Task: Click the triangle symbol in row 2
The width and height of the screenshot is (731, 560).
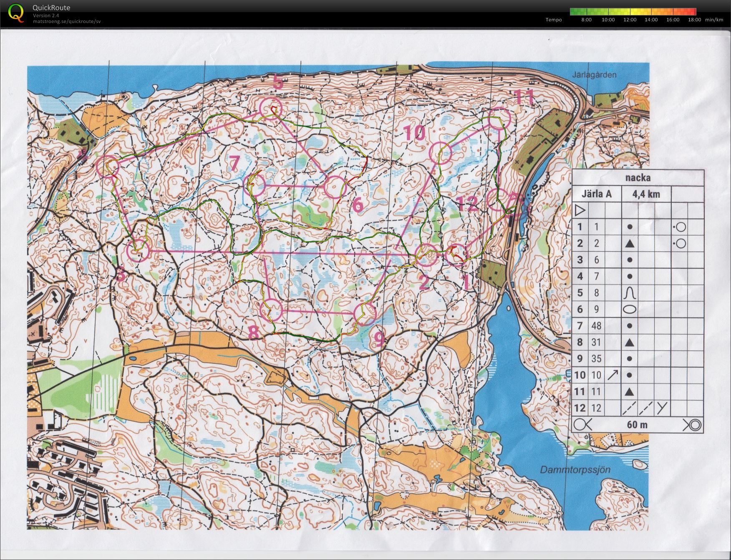Action: tap(630, 243)
